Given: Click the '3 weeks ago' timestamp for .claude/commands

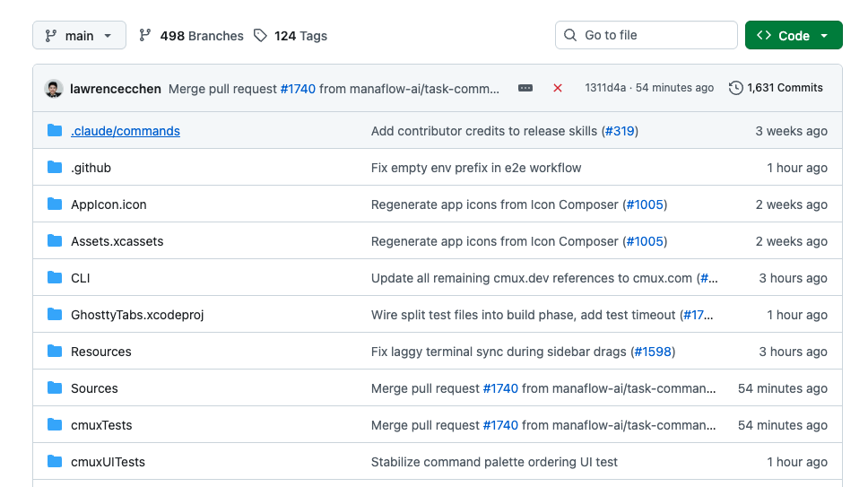Looking at the screenshot, I should (792, 131).
